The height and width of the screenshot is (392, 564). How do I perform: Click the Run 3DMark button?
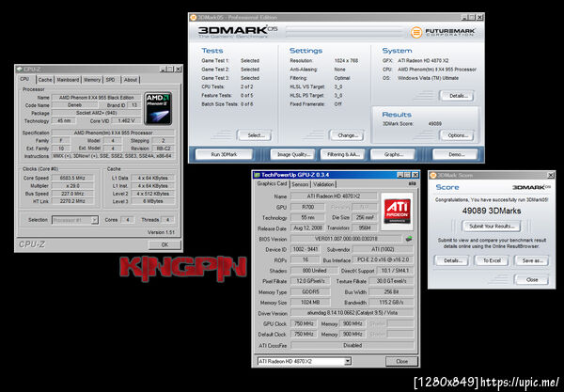click(224, 154)
